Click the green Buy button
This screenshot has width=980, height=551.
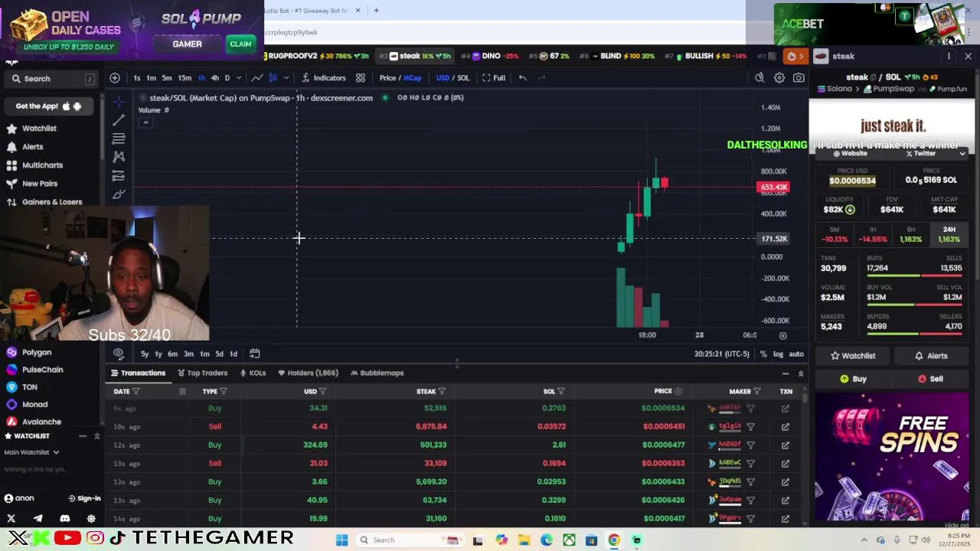pyautogui.click(x=853, y=379)
